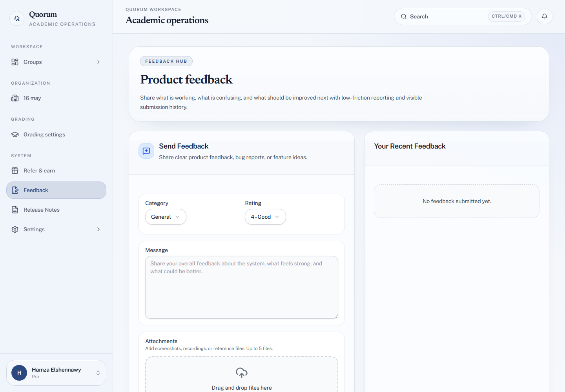Click the CTRL/CMD K shortcut badge
The height and width of the screenshot is (392, 565).
tap(507, 16)
